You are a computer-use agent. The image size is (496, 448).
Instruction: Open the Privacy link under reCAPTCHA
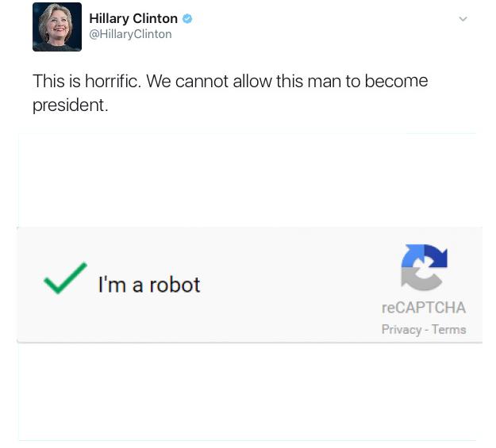coord(402,329)
